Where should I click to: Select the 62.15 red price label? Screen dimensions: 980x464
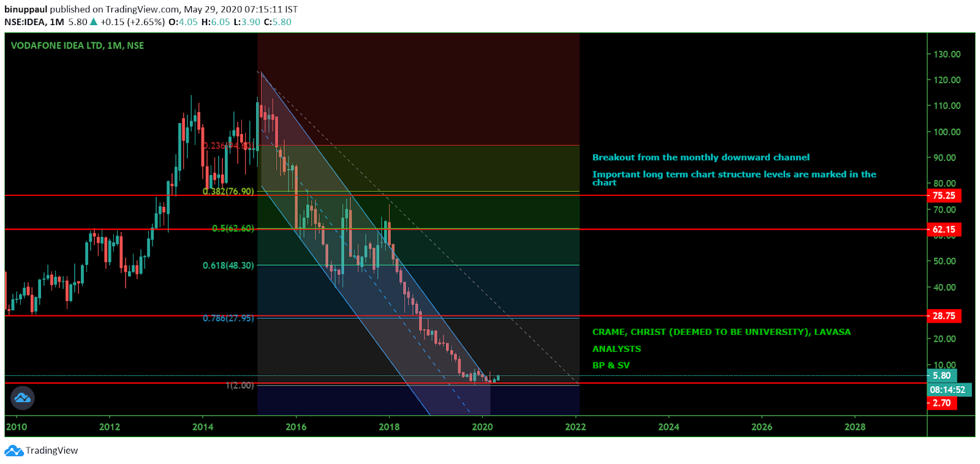point(944,230)
